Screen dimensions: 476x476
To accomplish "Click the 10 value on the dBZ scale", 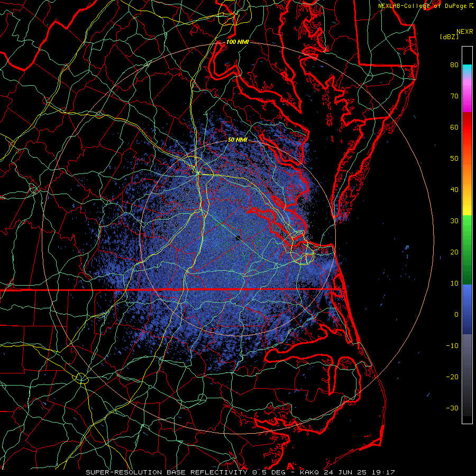I will [x=454, y=283].
